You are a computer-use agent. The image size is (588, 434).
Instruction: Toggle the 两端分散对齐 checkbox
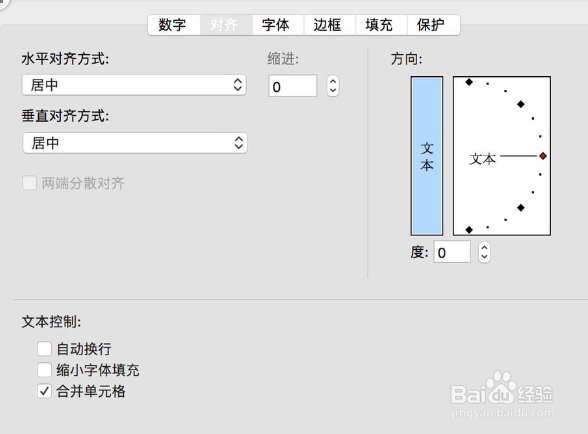click(x=30, y=183)
